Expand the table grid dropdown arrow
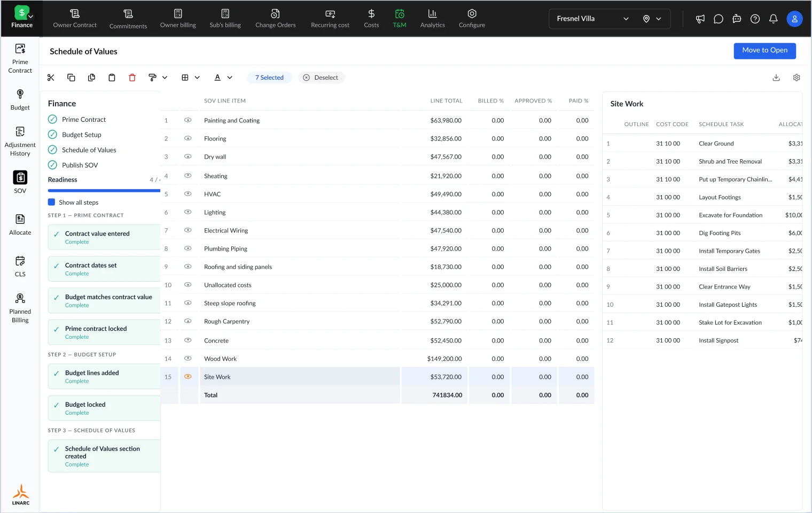 (x=197, y=77)
